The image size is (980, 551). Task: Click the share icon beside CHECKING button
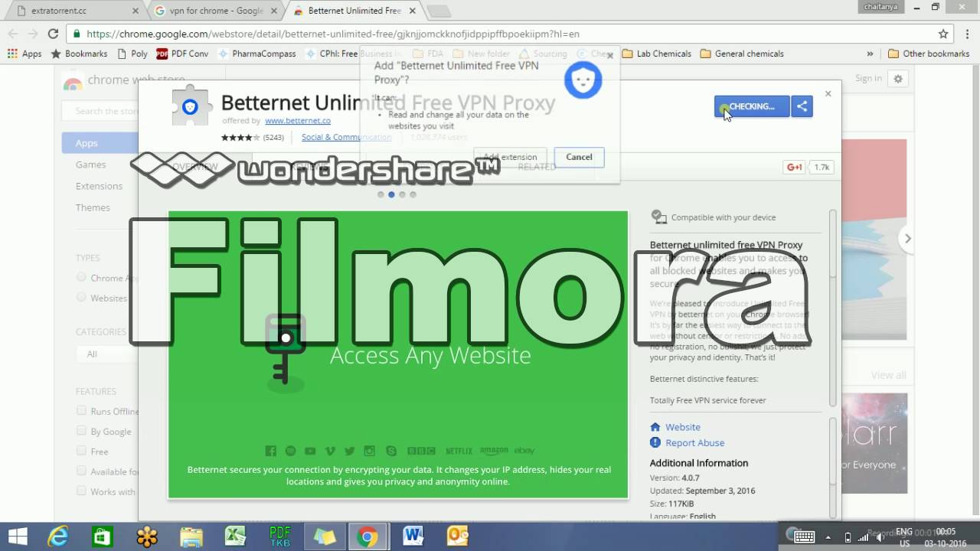click(802, 106)
